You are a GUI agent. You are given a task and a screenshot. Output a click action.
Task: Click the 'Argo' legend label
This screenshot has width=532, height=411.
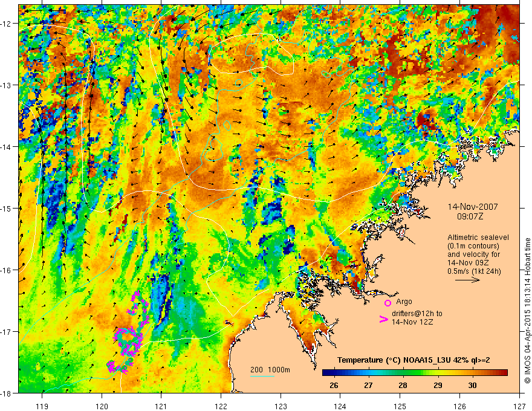(404, 302)
